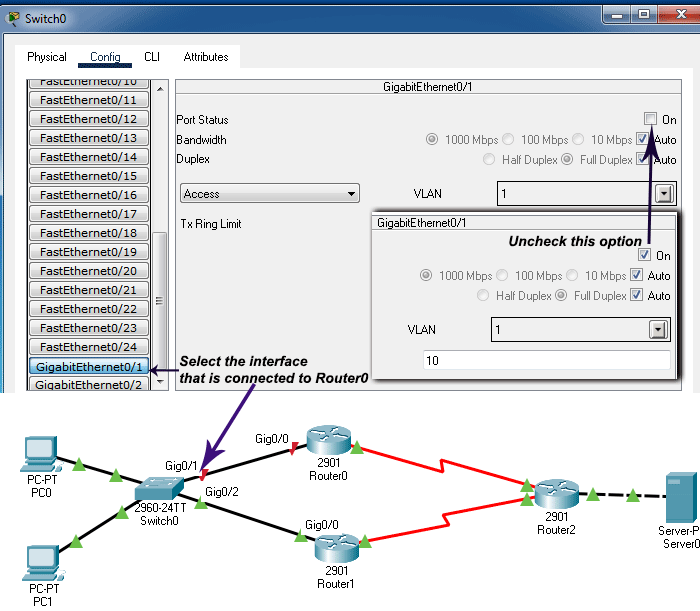
Task: Switch to the Physical tab
Action: coord(47,57)
